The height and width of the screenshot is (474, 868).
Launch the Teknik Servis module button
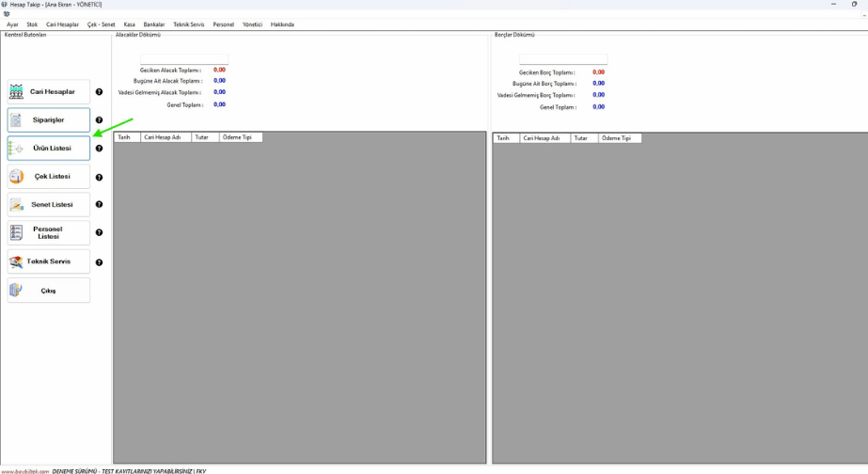49,261
